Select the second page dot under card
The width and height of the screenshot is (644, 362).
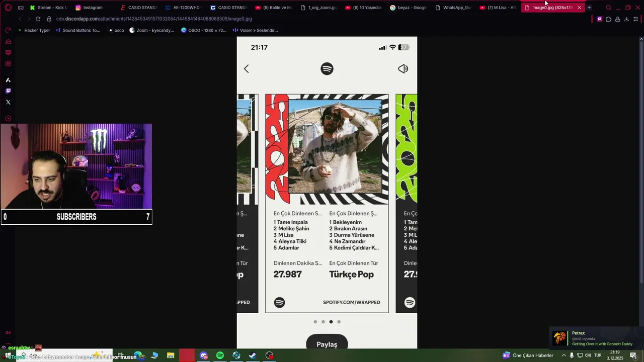point(323,322)
